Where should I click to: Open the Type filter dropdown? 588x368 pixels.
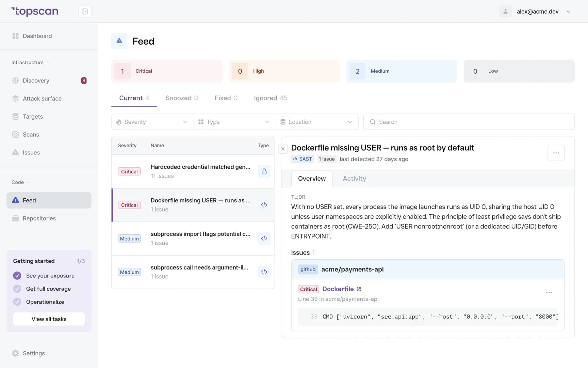click(234, 122)
